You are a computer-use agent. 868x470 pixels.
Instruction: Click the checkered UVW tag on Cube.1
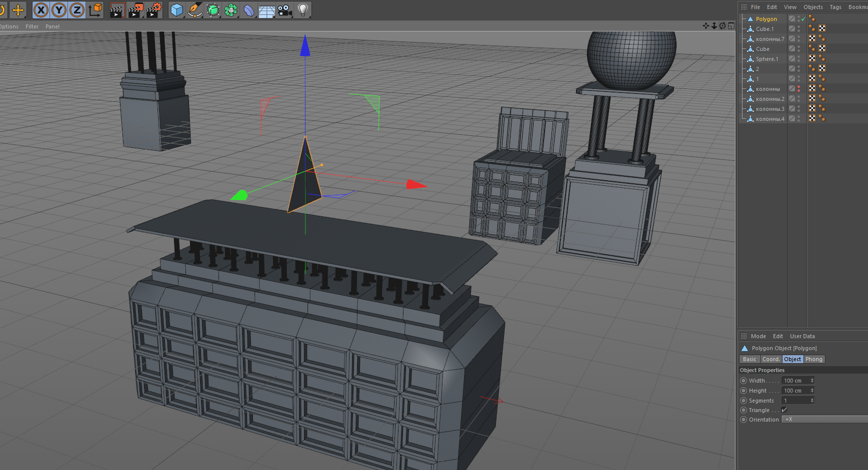point(822,29)
